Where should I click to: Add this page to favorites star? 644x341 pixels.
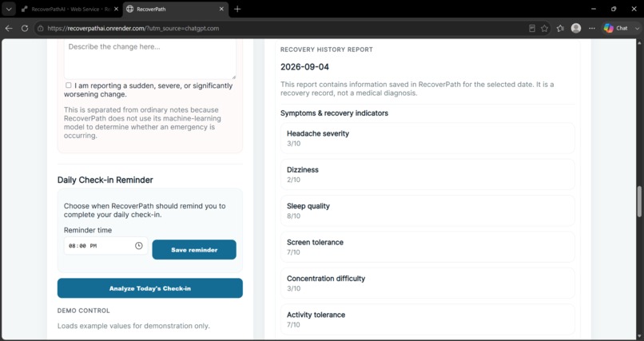point(545,28)
